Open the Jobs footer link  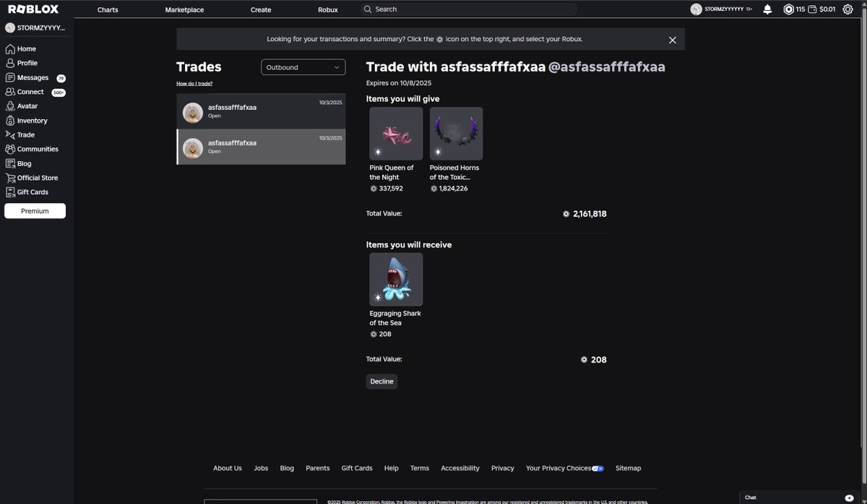click(x=261, y=468)
